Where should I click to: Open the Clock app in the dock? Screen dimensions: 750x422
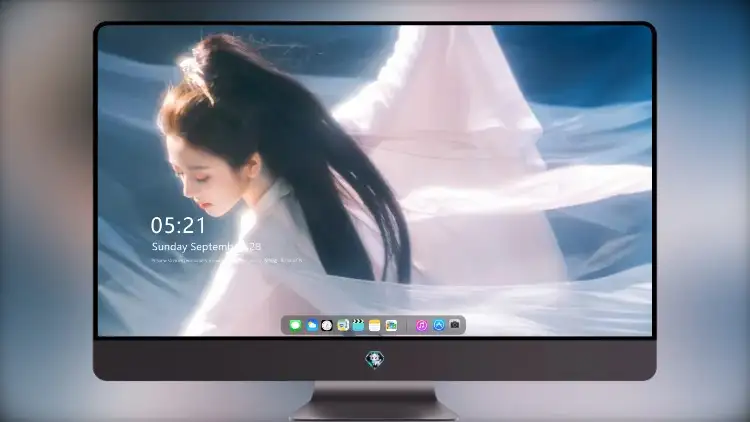coord(327,325)
